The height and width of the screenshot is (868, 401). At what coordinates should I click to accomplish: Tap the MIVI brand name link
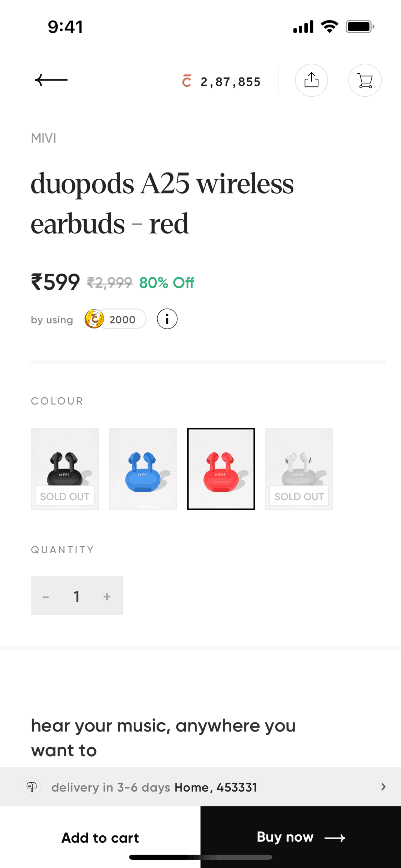(44, 138)
